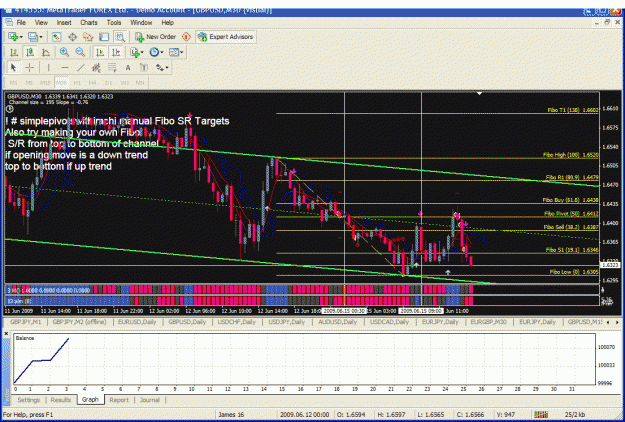Viewport: 625px width, 422px height.
Task: Zoom in on the chart
Action: [64, 52]
